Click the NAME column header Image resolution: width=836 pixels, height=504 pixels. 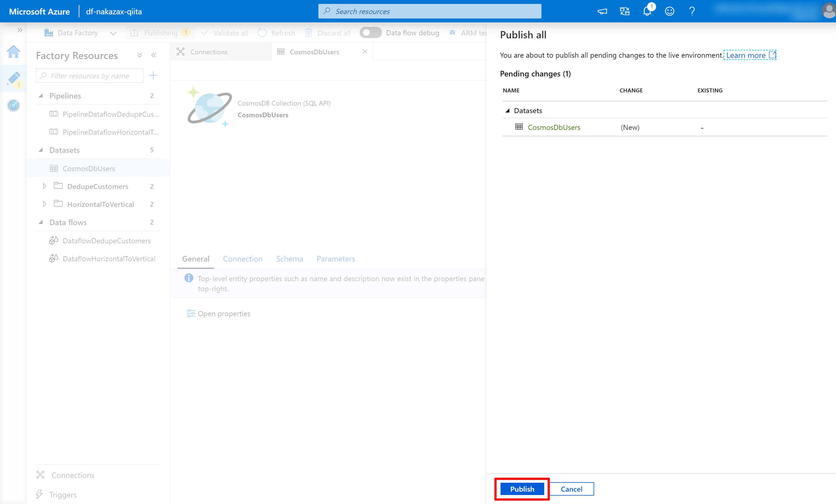pyautogui.click(x=511, y=90)
